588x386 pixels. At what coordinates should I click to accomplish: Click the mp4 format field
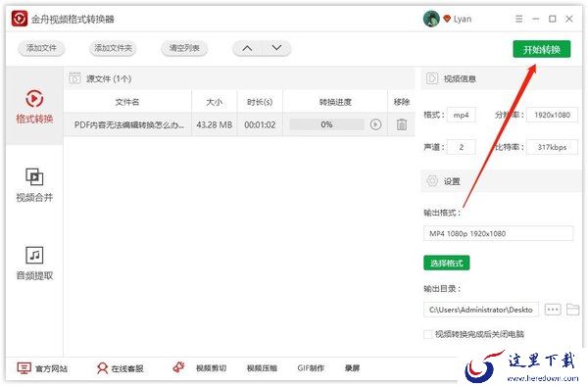(x=462, y=115)
